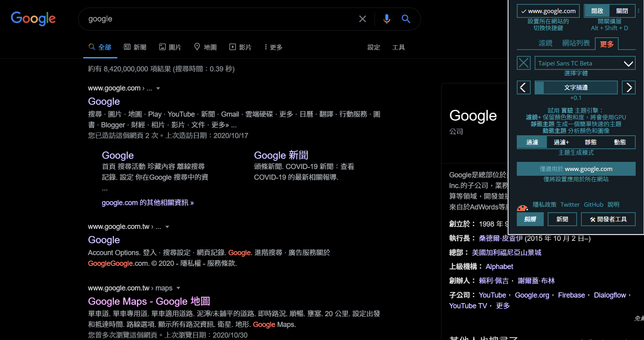Open 美國加利福尼亞山景城 headquarters link
644x340 pixels.
pyautogui.click(x=506, y=253)
